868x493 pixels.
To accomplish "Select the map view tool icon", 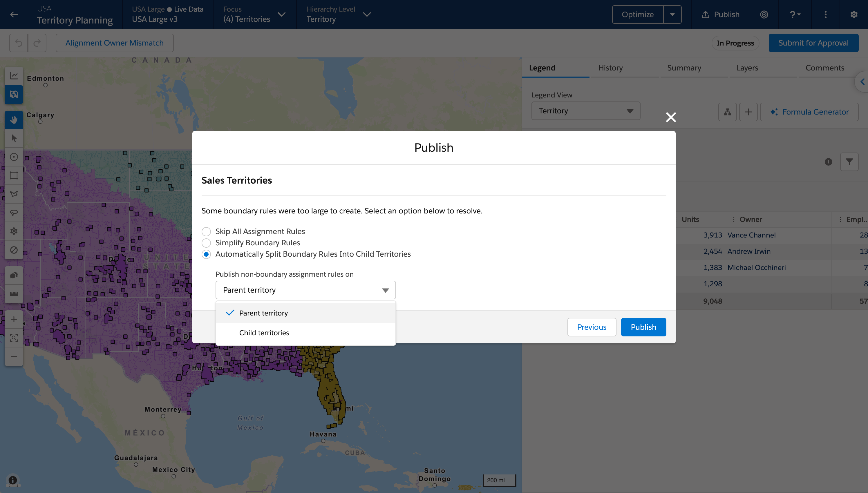I will (14, 94).
